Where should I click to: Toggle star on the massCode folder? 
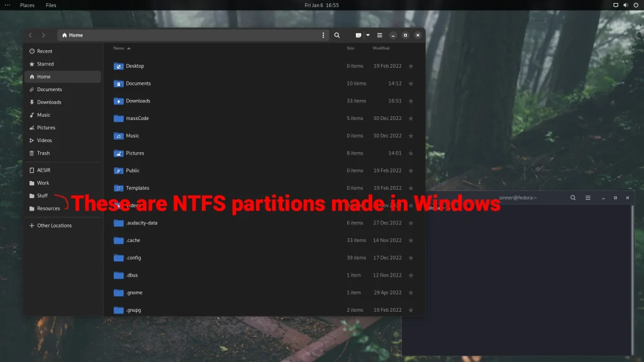click(x=411, y=118)
